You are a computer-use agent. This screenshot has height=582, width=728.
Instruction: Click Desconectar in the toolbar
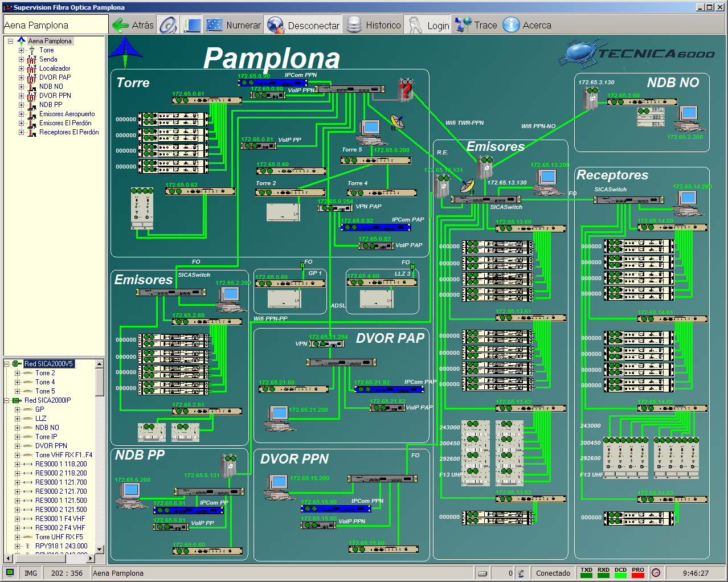[304, 25]
